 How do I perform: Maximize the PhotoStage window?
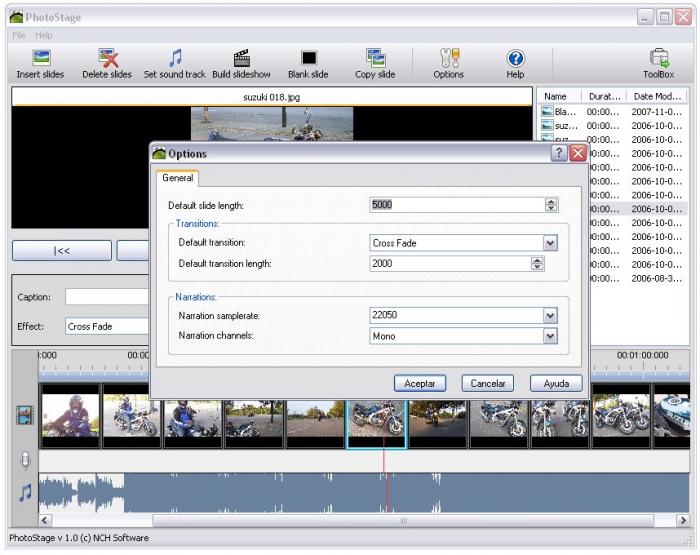664,17
